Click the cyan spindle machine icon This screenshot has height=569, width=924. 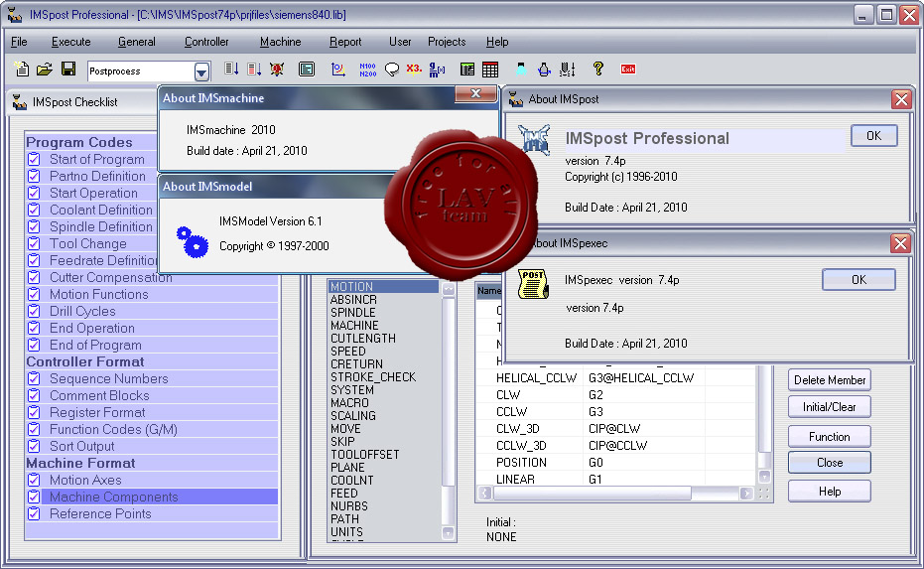tap(521, 70)
